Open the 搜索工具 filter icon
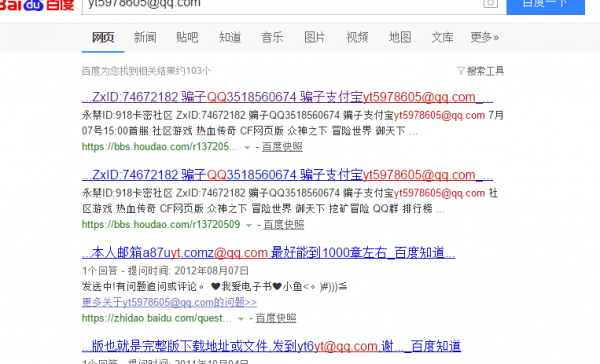The width and height of the screenshot is (600, 364). point(461,71)
